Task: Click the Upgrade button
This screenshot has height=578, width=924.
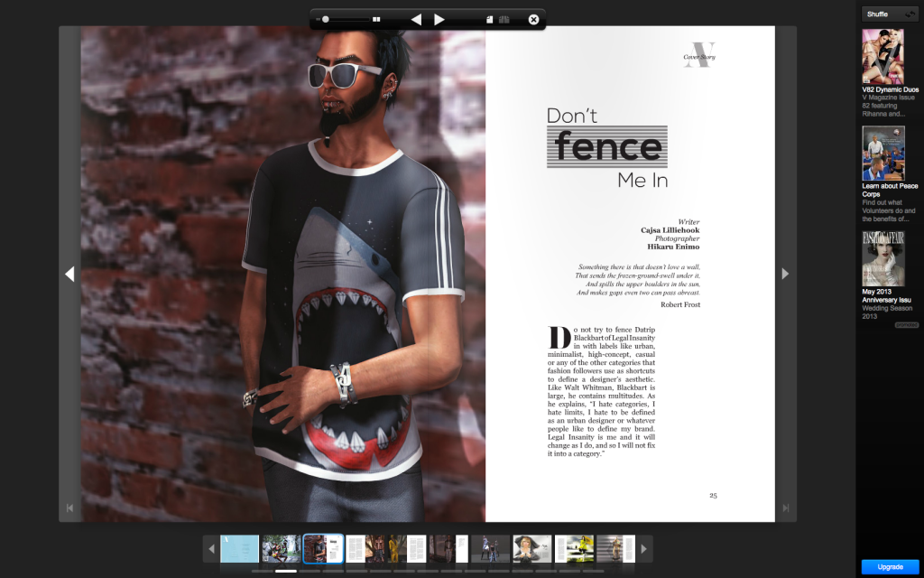Action: pos(888,569)
